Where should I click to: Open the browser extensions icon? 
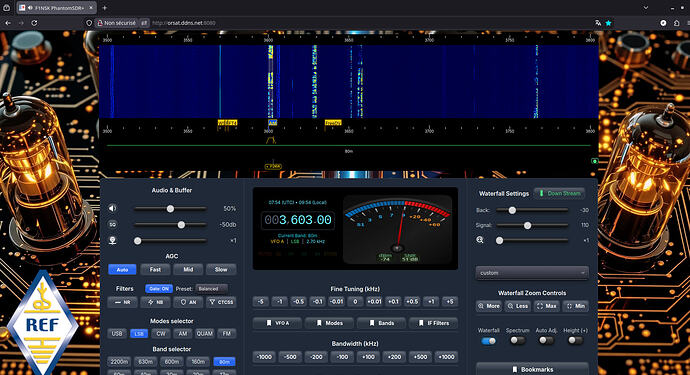point(677,23)
